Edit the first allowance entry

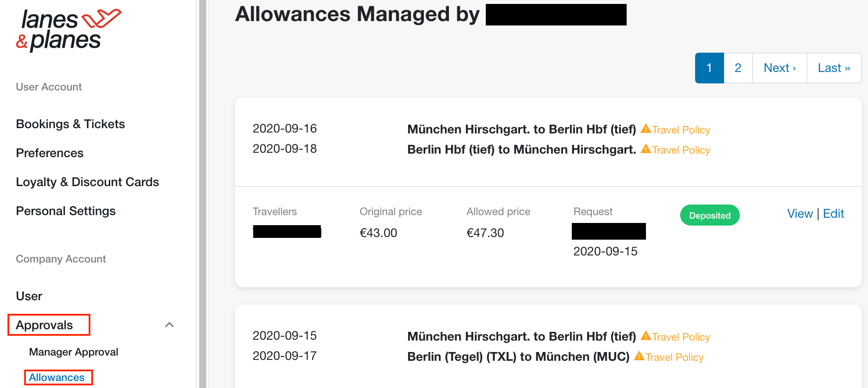coord(833,214)
